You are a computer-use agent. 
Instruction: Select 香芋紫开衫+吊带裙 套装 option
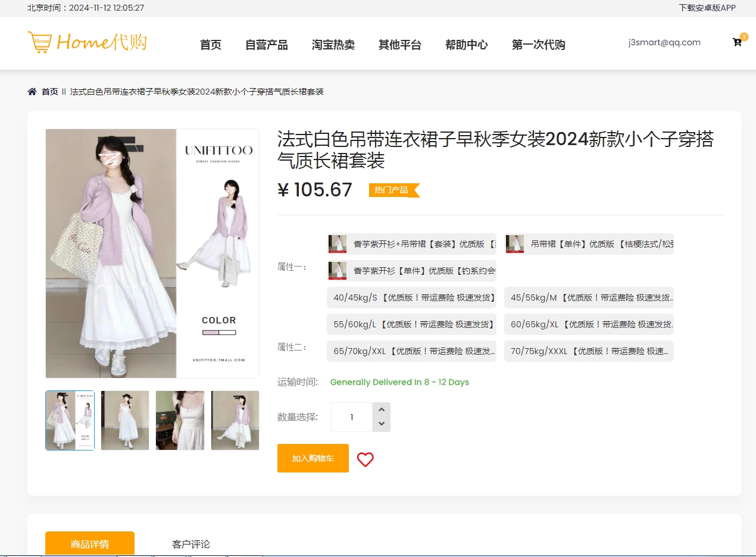[411, 244]
